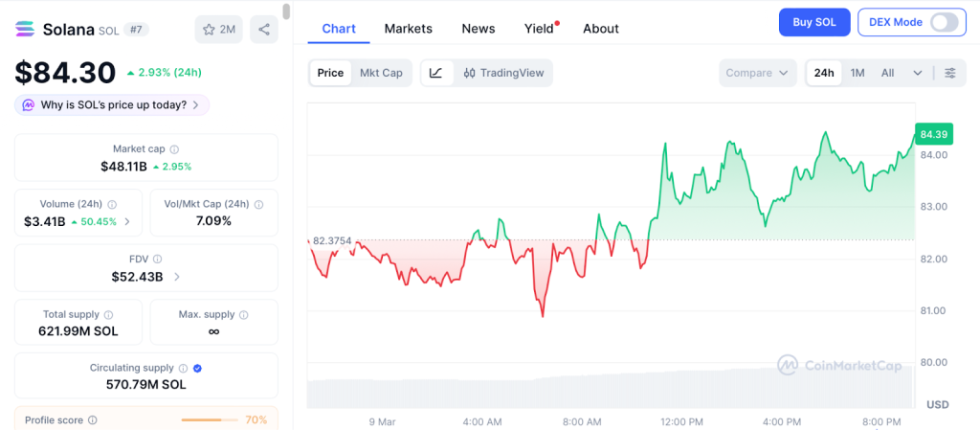Screen dimensions: 980x430
Task: Click the Profile score progress bar
Action: pos(209,419)
